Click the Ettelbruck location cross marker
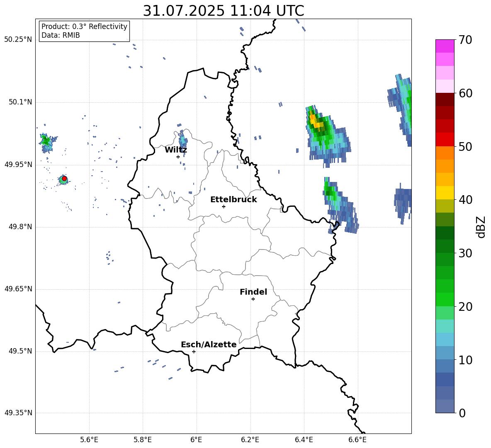The height and width of the screenshot is (448, 491). (224, 206)
